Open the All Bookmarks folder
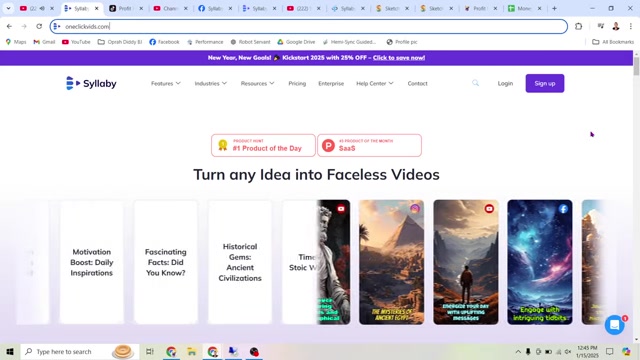The width and height of the screenshot is (640, 360). tap(613, 42)
